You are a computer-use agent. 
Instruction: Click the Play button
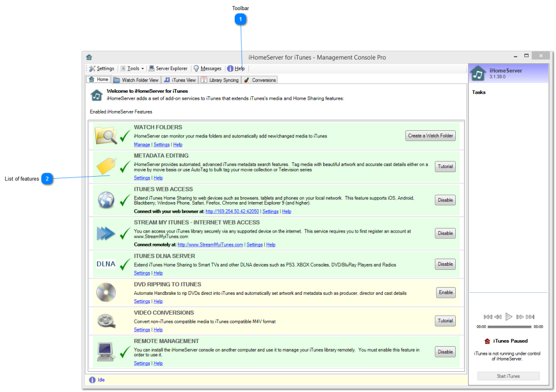(509, 317)
